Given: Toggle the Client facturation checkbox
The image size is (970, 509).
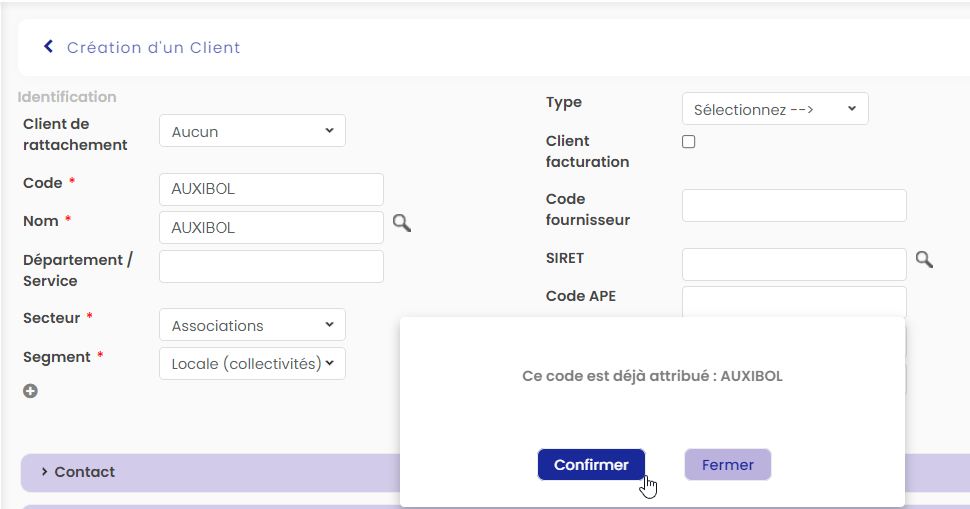Looking at the screenshot, I should [688, 142].
